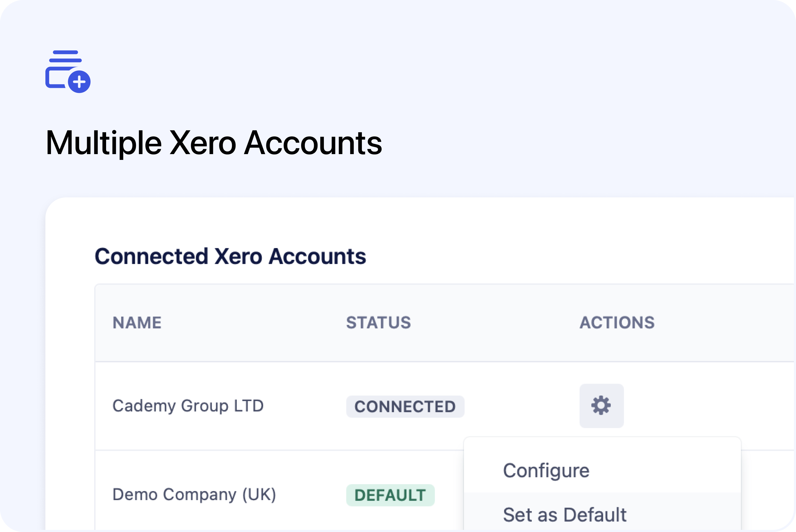Open the gear actions for Cademy Group LTD
Screen dimensions: 796x532
pyautogui.click(x=601, y=405)
